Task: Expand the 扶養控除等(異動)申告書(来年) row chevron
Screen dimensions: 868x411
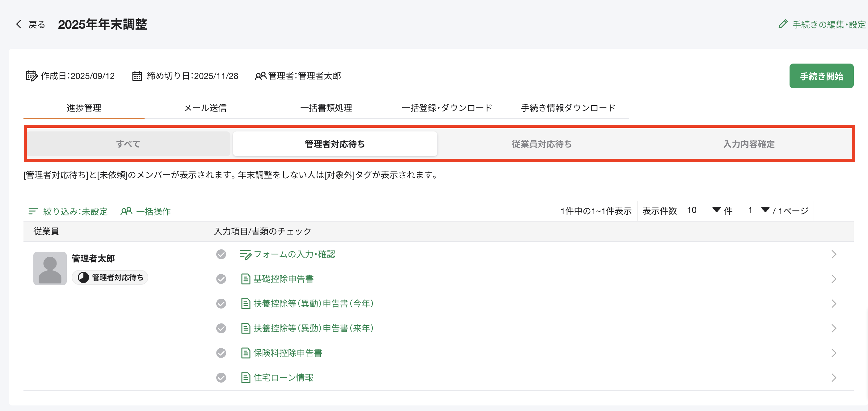Action: 834,328
